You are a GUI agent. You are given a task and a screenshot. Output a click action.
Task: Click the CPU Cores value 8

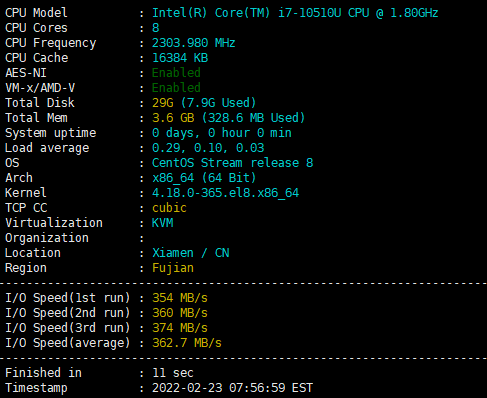(156, 28)
